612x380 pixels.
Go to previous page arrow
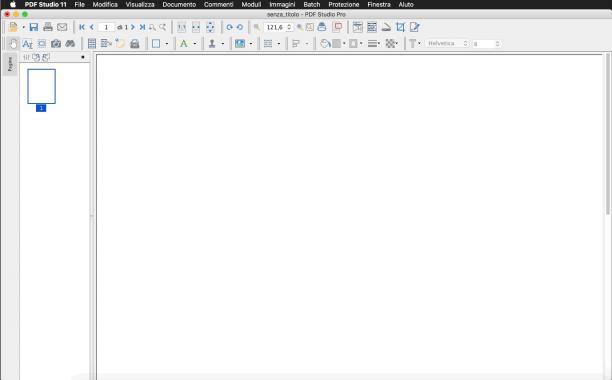pos(92,27)
